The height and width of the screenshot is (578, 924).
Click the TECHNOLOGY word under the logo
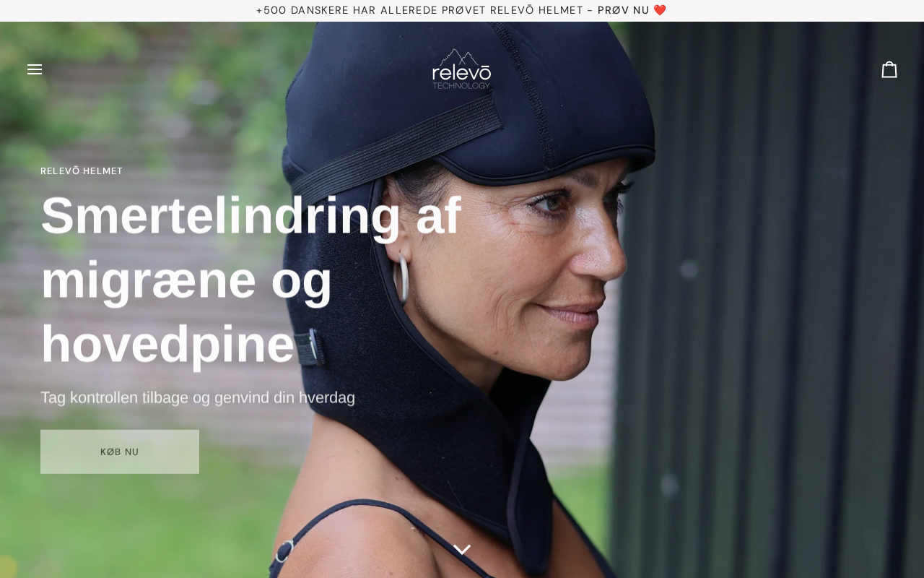[x=461, y=85]
